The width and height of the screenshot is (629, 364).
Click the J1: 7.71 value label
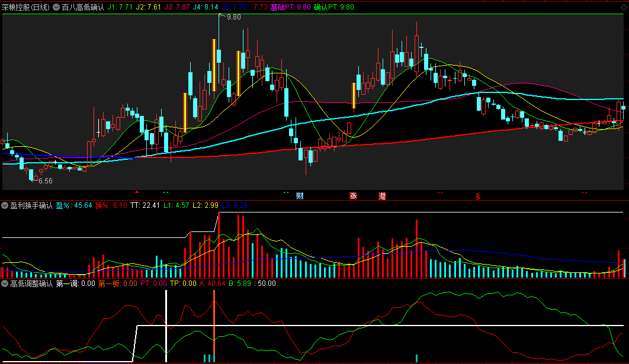(120, 7)
